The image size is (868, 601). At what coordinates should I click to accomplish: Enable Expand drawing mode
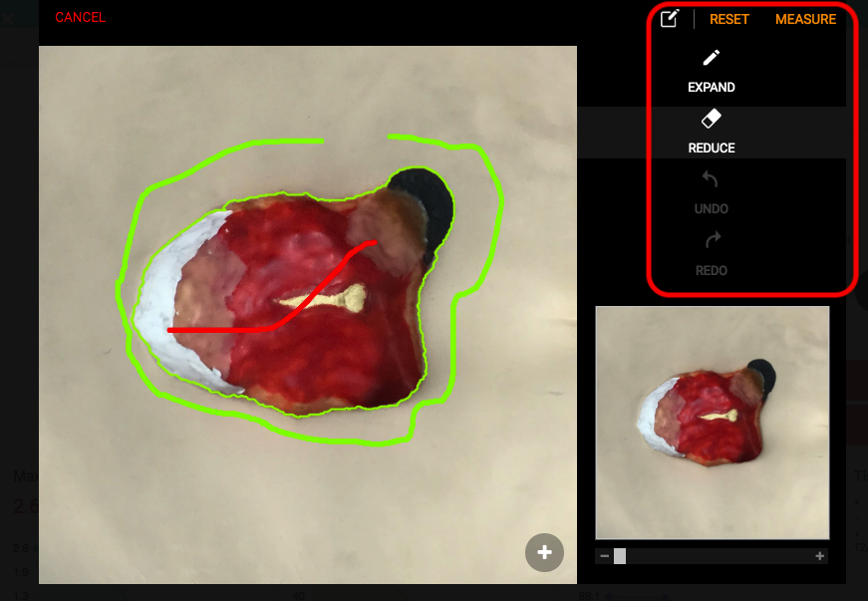[x=711, y=70]
